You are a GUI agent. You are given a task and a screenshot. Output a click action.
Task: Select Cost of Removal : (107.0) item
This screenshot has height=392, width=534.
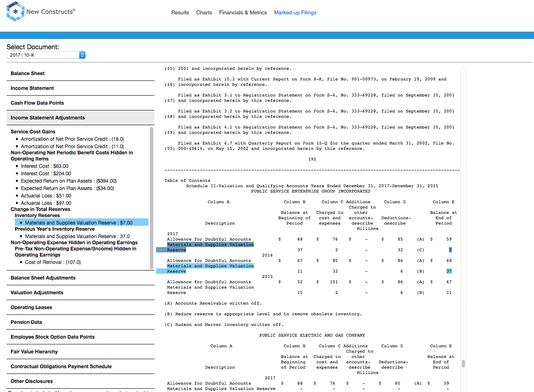pos(53,262)
